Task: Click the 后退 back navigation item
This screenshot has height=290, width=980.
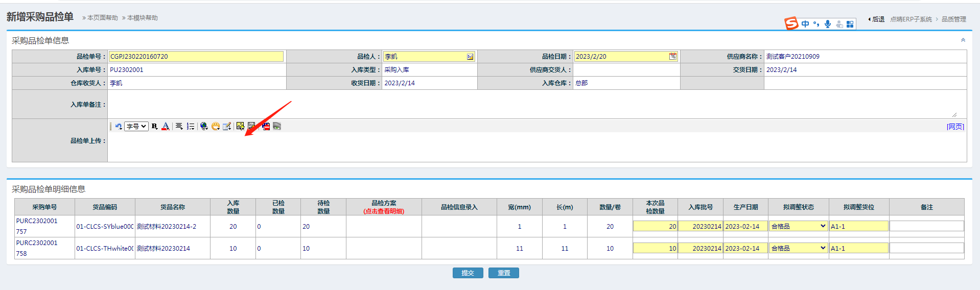Action: point(877,19)
